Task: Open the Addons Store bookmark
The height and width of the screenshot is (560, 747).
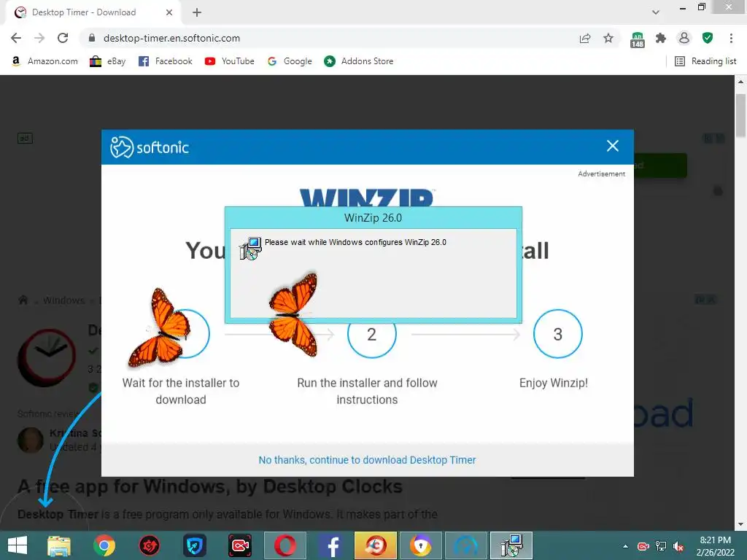Action: pos(359,61)
